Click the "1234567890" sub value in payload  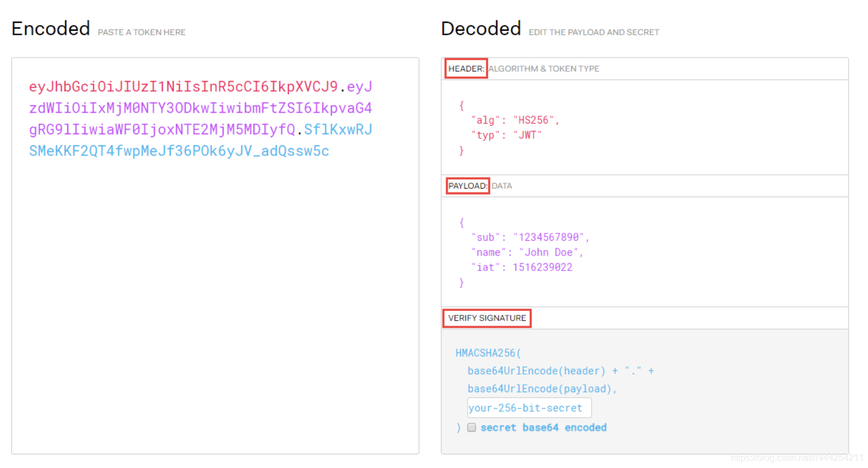(x=548, y=237)
